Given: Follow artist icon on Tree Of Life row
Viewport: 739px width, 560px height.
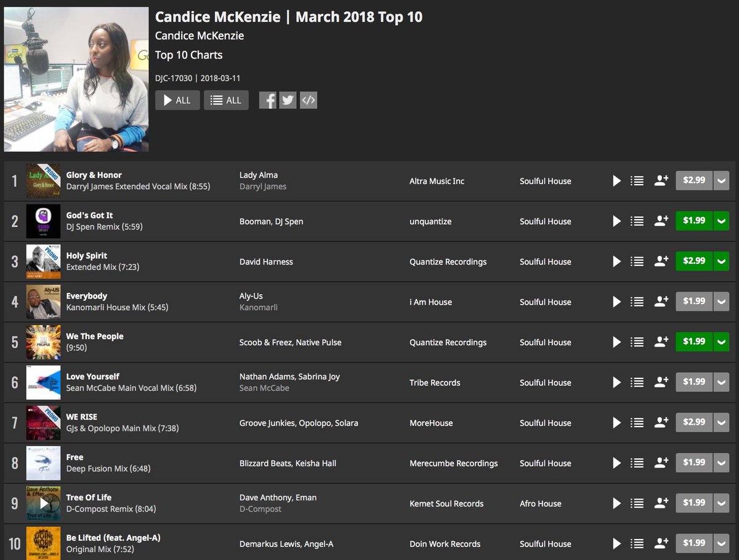Looking at the screenshot, I should click(661, 503).
